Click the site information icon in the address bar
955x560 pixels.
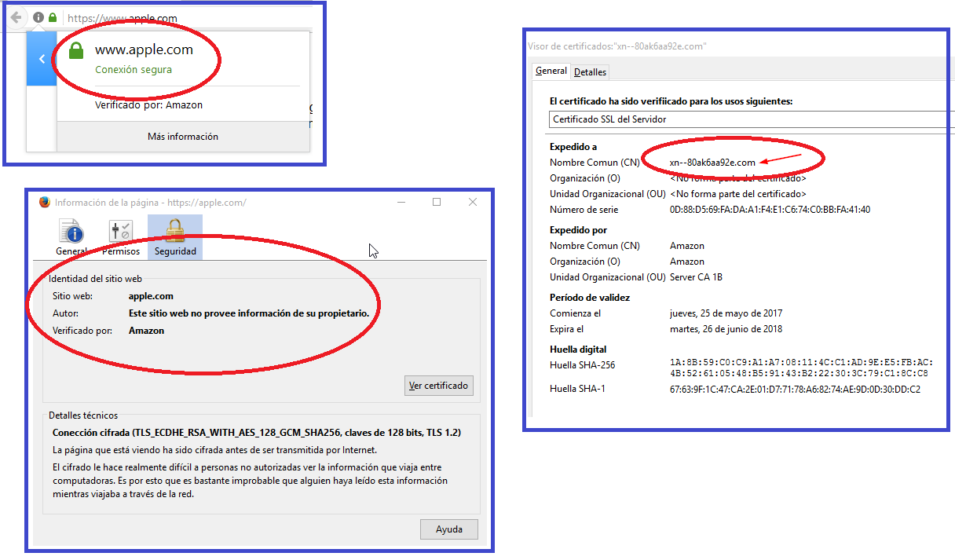38,17
